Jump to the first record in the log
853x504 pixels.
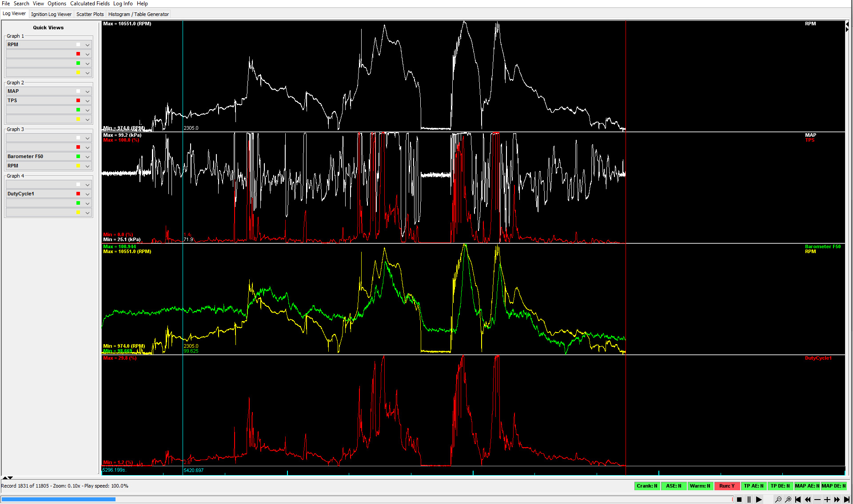[x=798, y=500]
